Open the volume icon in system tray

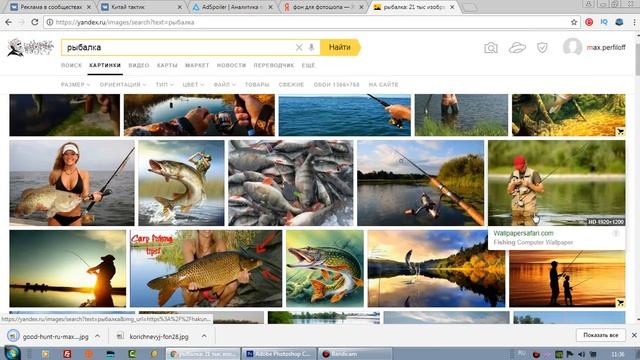click(x=582, y=354)
